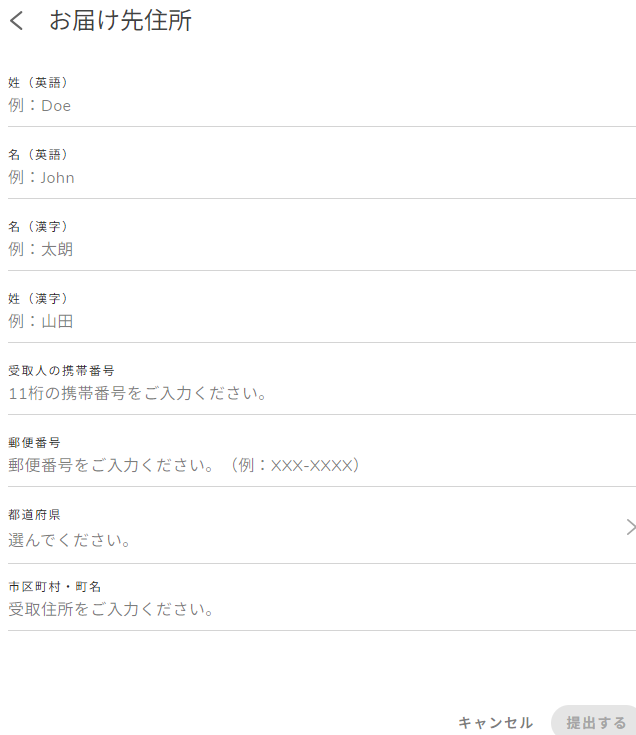636x735 pixels.
Task: Open the 都道府県 selection dropdown
Action: (x=300, y=540)
